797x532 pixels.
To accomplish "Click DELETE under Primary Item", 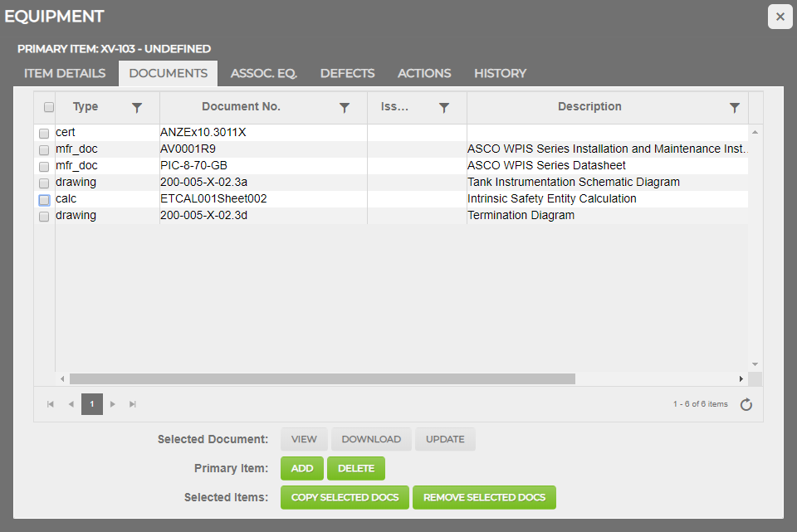I will click(x=356, y=468).
